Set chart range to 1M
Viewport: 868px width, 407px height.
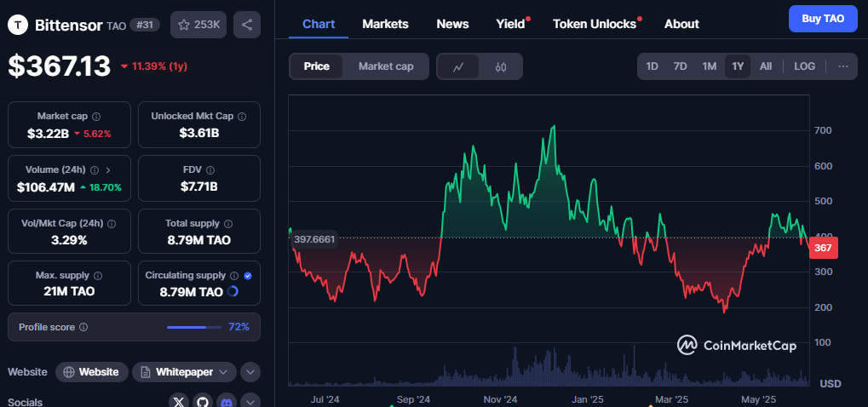tap(709, 66)
